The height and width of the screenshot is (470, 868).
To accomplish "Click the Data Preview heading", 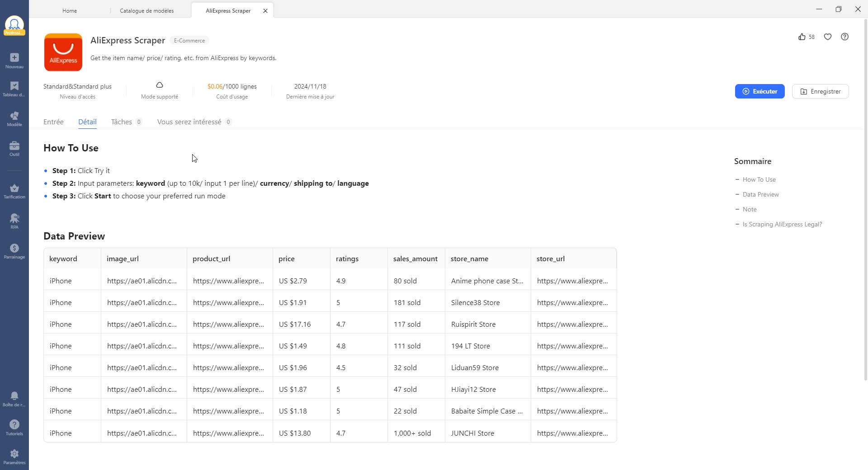I will pyautogui.click(x=74, y=236).
